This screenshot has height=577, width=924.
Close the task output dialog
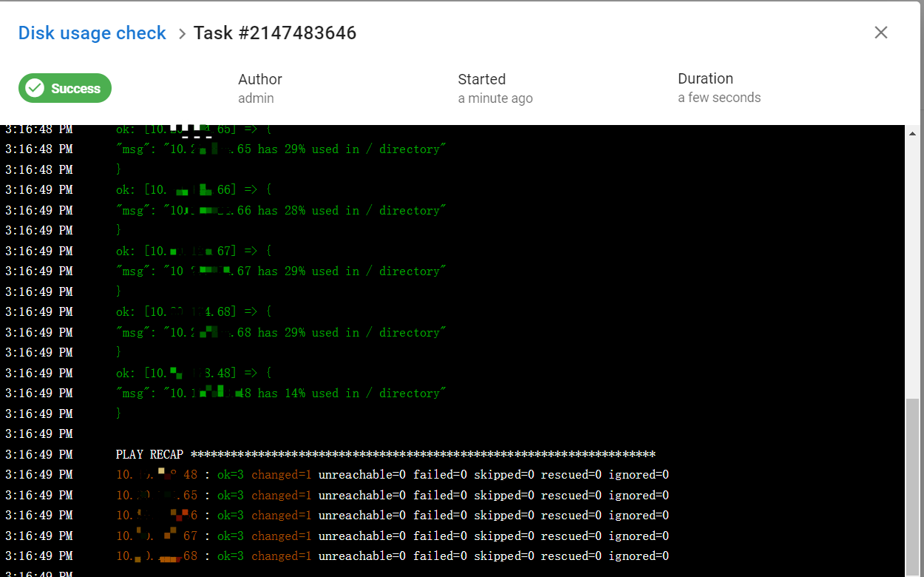(x=880, y=33)
